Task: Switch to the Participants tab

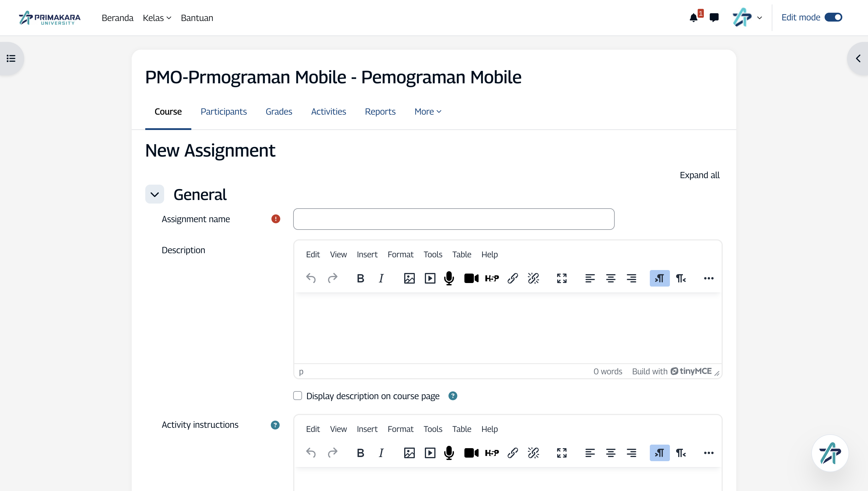Action: [x=223, y=112]
